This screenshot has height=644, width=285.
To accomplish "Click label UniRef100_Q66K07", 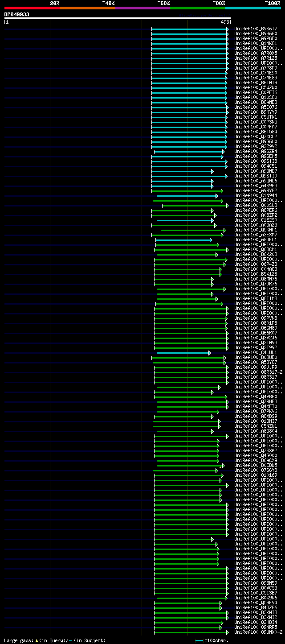I will pos(256,333).
